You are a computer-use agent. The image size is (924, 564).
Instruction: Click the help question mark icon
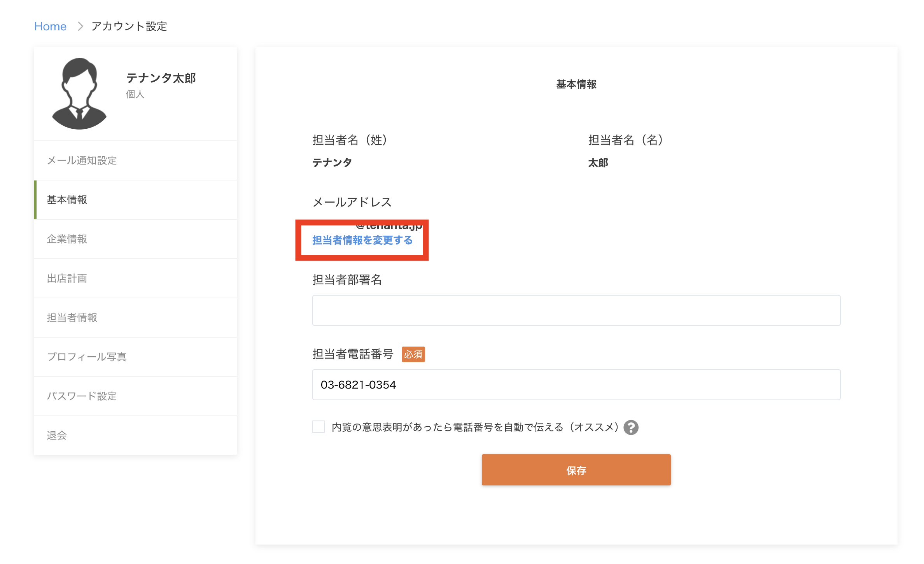[x=631, y=427]
